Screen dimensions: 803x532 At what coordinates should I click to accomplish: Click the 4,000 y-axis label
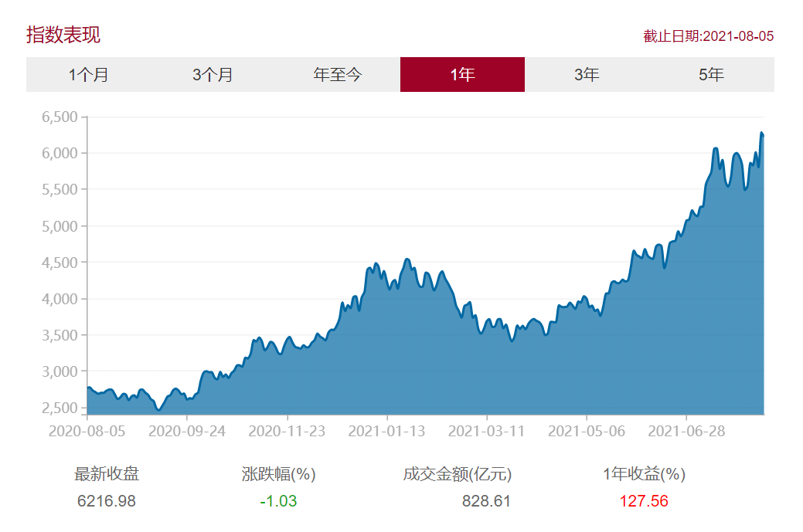tap(60, 299)
